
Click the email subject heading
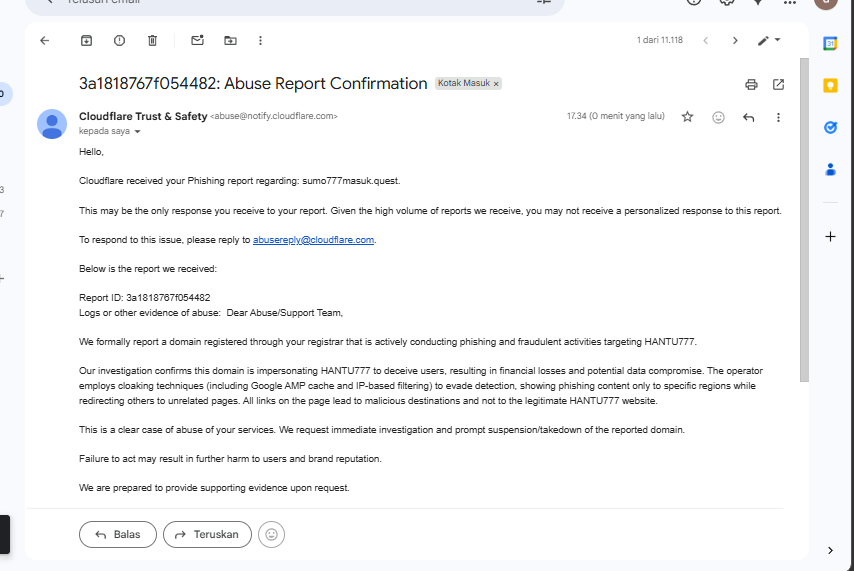pyautogui.click(x=253, y=83)
